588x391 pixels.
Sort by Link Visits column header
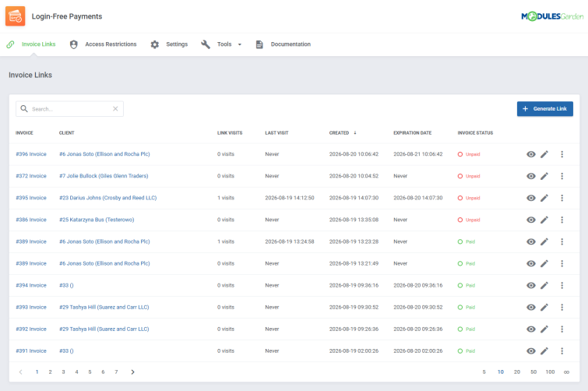click(x=230, y=132)
